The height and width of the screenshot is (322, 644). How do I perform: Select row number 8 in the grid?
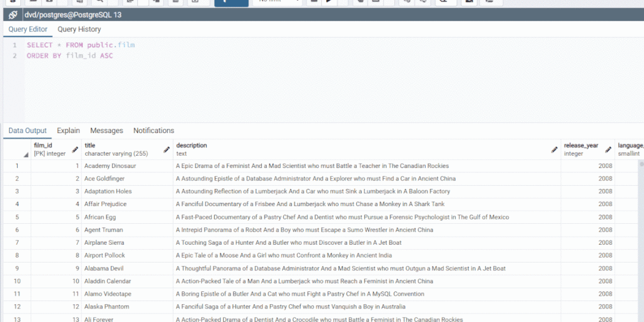point(17,256)
